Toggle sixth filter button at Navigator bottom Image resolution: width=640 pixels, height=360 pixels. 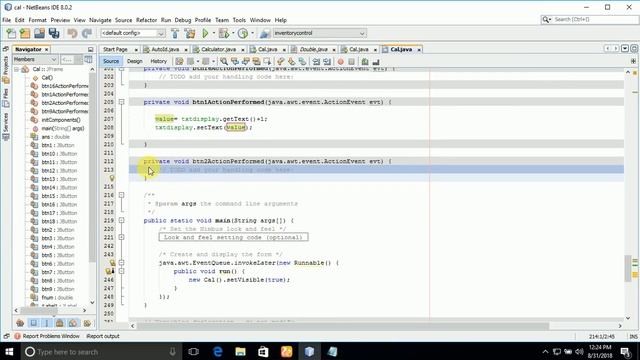click(x=87, y=323)
